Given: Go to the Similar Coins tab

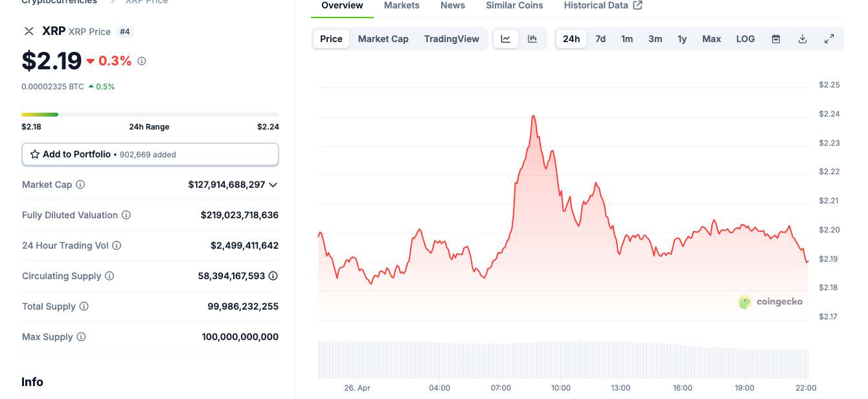Looking at the screenshot, I should pyautogui.click(x=514, y=6).
